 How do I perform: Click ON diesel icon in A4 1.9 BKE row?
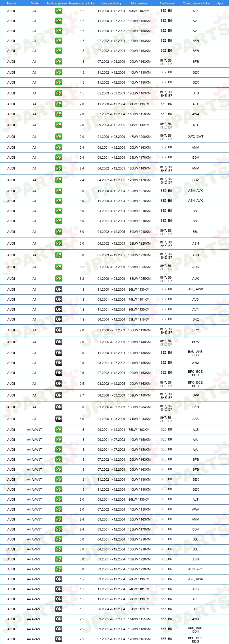[x=59, y=319]
